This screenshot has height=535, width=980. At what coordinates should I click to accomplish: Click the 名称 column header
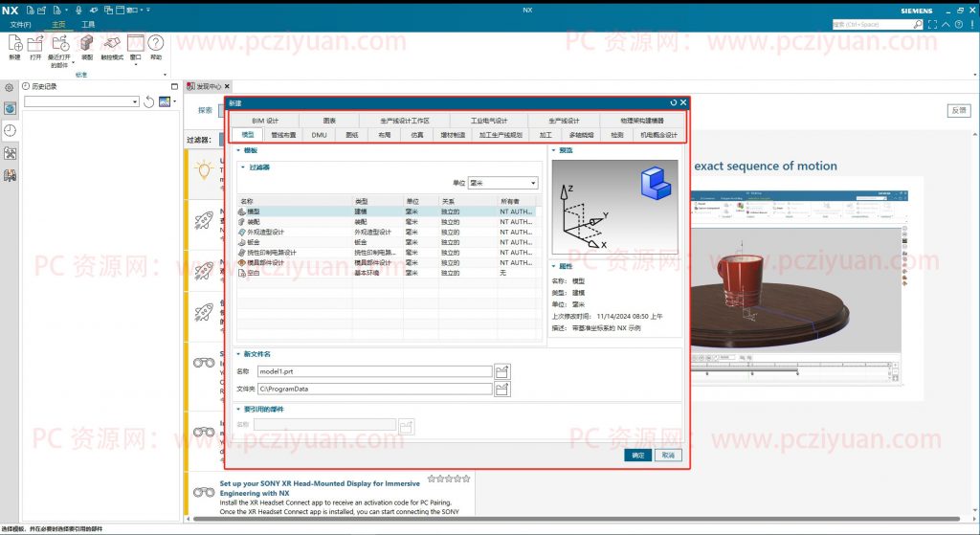click(x=294, y=201)
